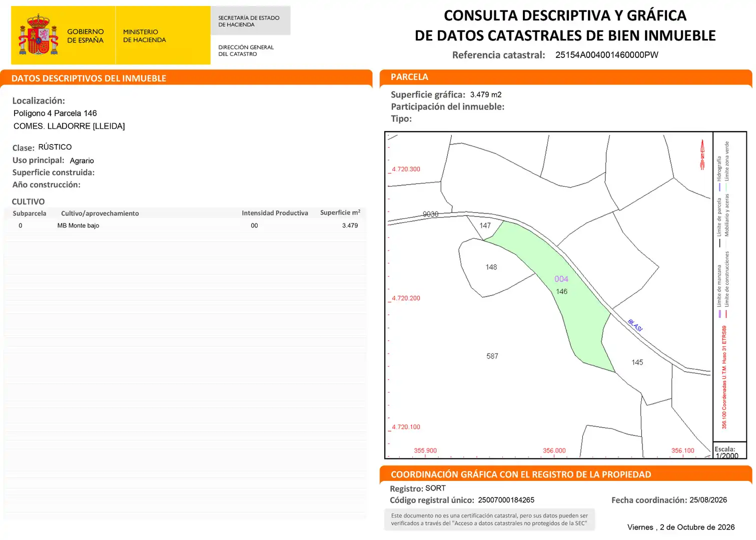Click the 'Subparcela' column header

[x=30, y=213]
